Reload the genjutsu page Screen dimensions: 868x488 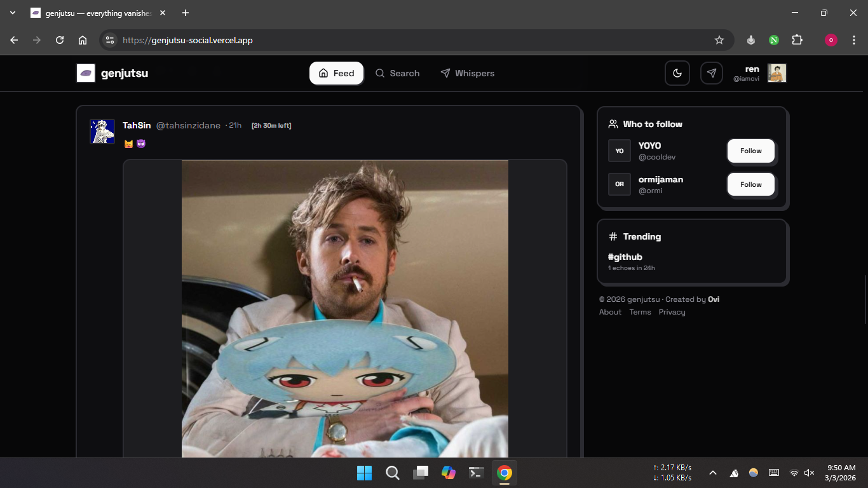click(x=60, y=40)
